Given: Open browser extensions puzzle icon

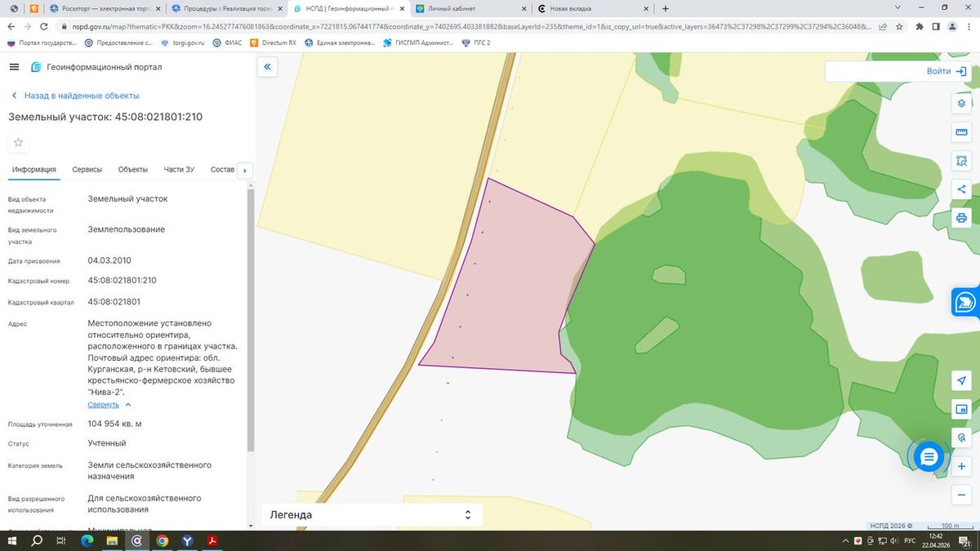Looking at the screenshot, I should click(920, 26).
